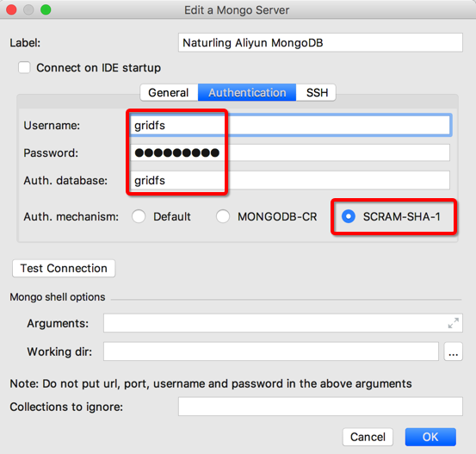Click the Auth. database field
Image resolution: width=476 pixels, height=454 pixels.
coord(290,180)
